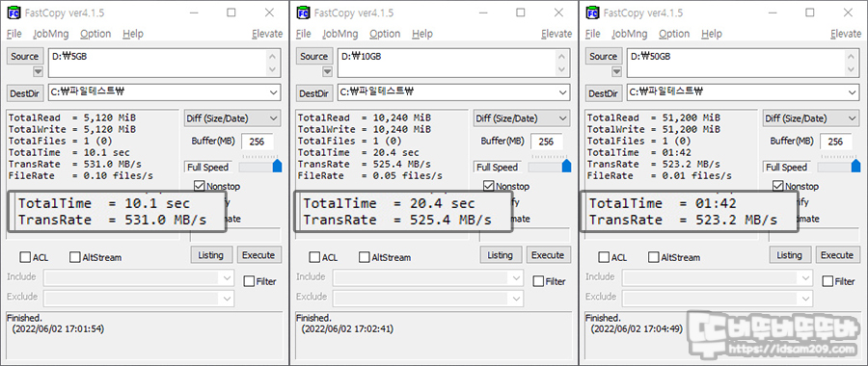
Task: Click Source button in the D:\10GB window
Action: (313, 57)
